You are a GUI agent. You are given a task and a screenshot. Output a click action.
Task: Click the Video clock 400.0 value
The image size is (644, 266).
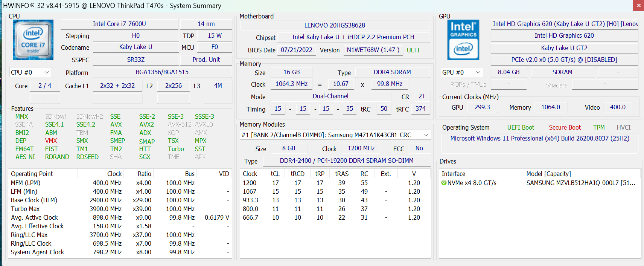tap(618, 107)
